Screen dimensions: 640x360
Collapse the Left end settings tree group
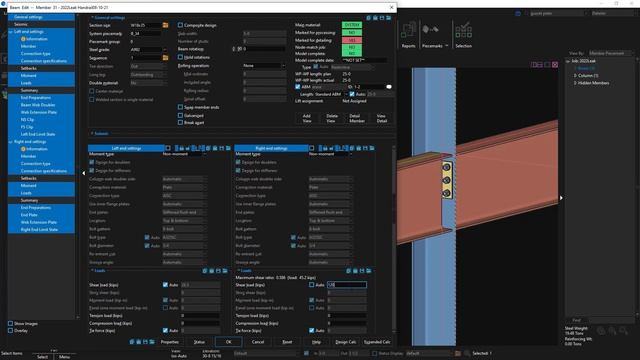click(11, 32)
